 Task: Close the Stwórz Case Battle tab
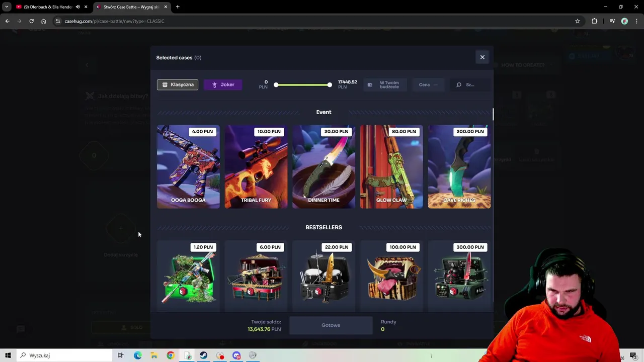click(x=166, y=7)
